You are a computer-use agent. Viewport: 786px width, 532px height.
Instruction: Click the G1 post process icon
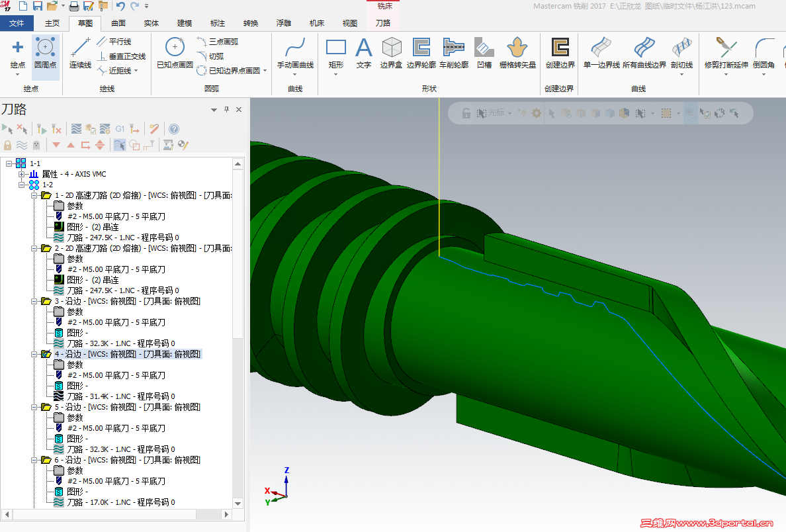click(x=120, y=129)
